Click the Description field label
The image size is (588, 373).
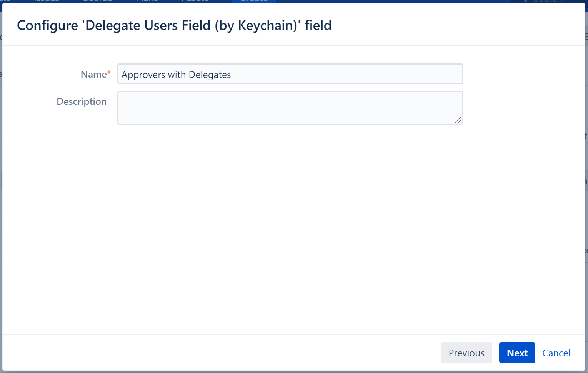coord(82,101)
